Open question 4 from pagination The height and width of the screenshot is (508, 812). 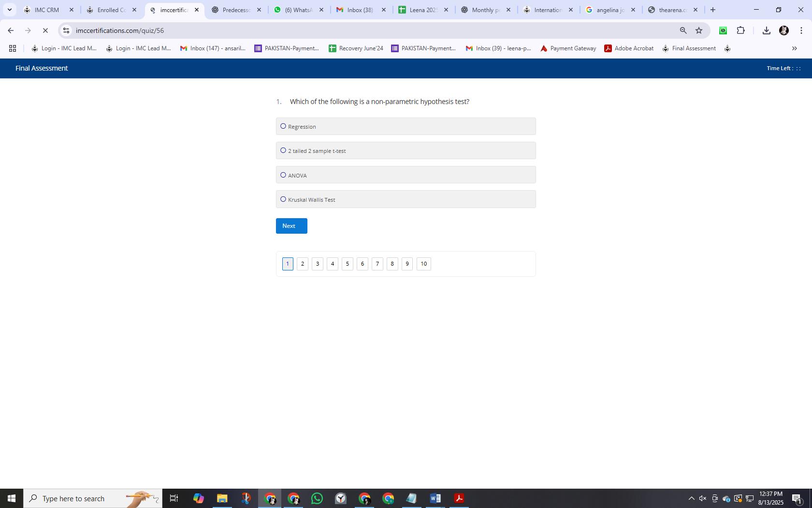[x=333, y=264]
